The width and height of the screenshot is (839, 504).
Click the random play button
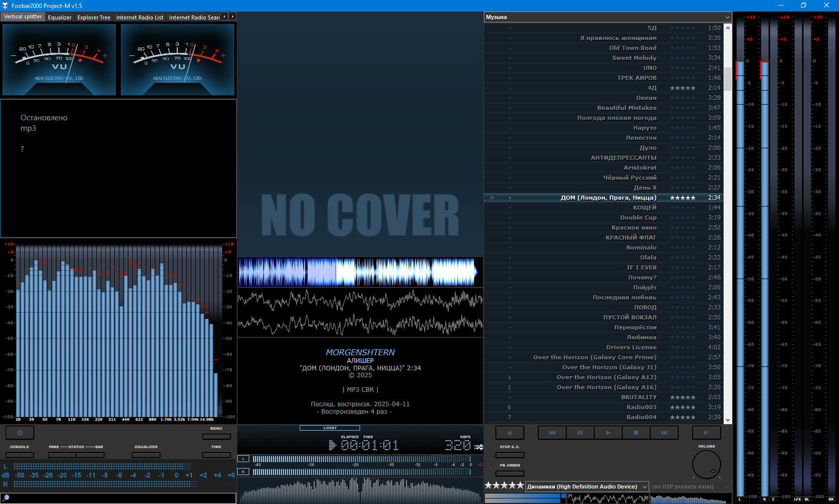[706, 433]
